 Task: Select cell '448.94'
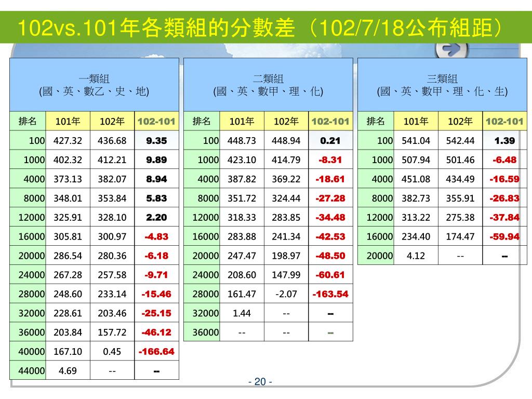(286, 140)
